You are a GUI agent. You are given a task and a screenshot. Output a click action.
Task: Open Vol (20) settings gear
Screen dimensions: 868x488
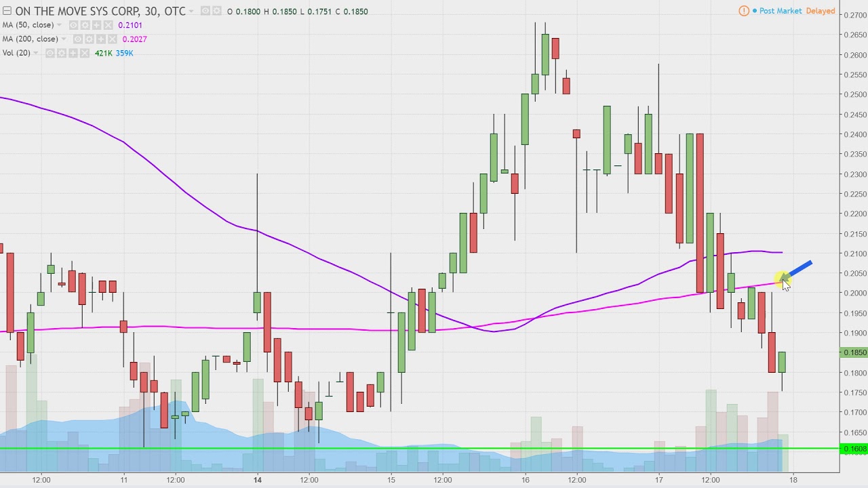(x=62, y=53)
